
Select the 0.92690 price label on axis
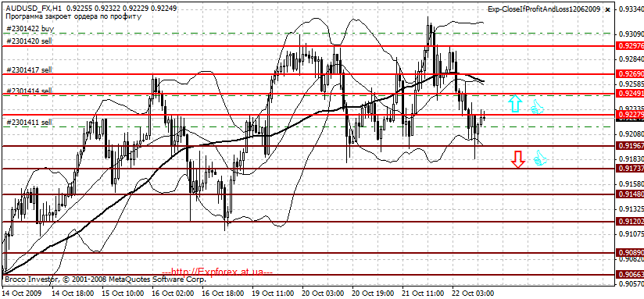[630, 74]
